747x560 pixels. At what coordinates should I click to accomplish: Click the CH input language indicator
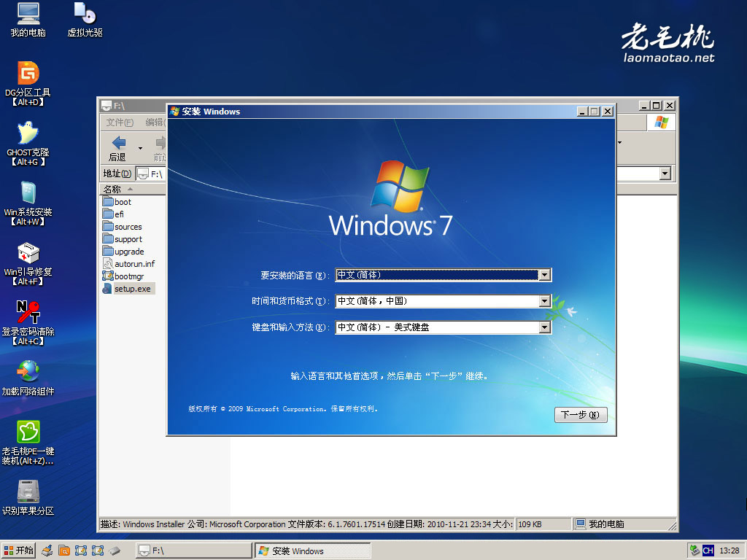point(708,551)
